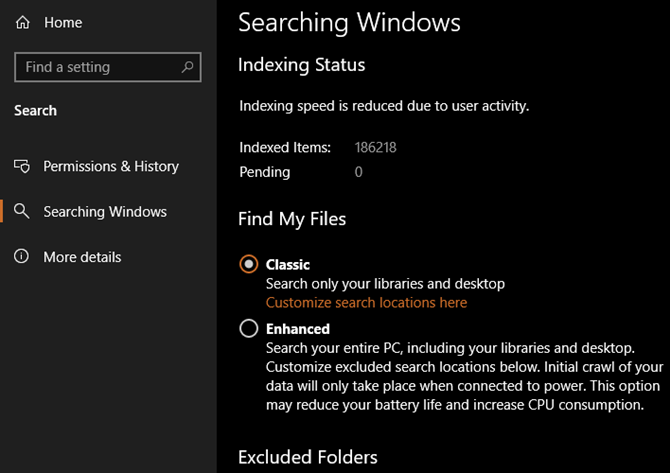
Task: Click the Home house icon
Action: click(24, 22)
